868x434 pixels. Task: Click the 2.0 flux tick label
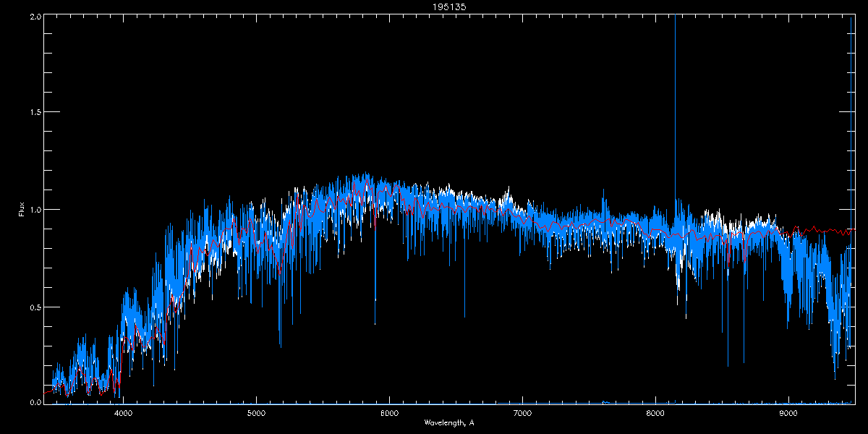(34, 16)
